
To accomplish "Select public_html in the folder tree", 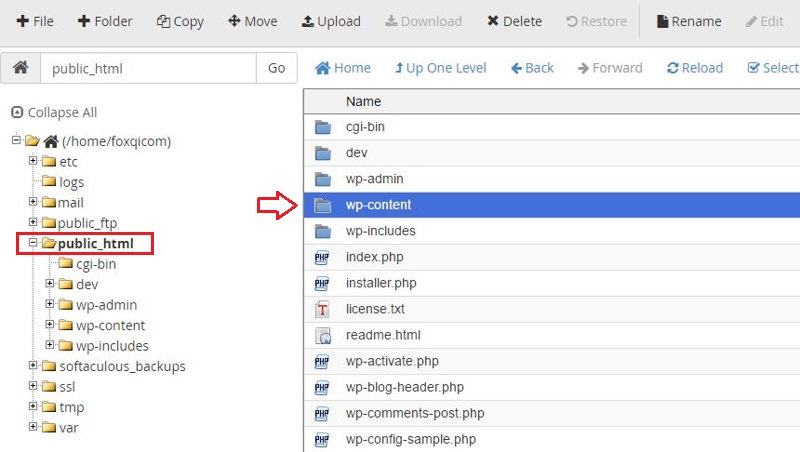I will coord(96,243).
